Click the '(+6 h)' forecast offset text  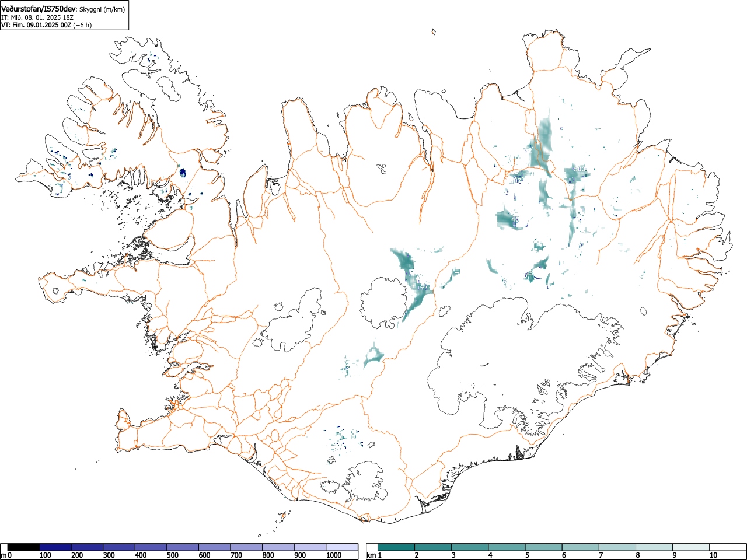[x=82, y=25]
